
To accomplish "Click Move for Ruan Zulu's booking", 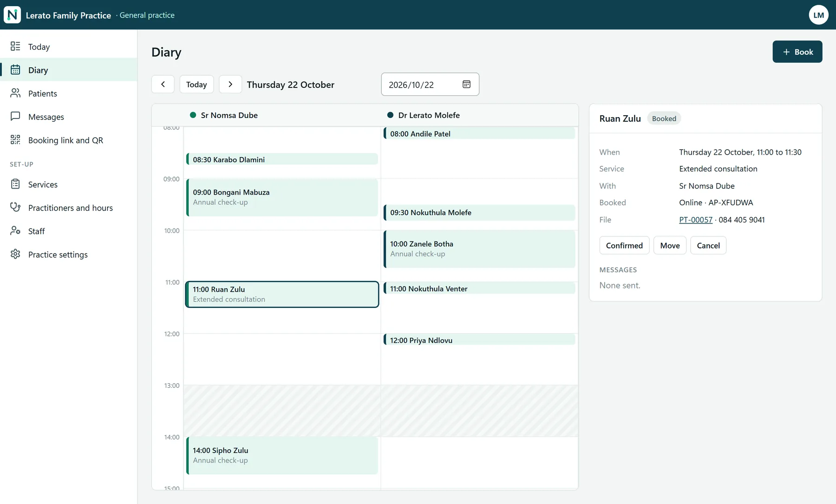I will [670, 245].
